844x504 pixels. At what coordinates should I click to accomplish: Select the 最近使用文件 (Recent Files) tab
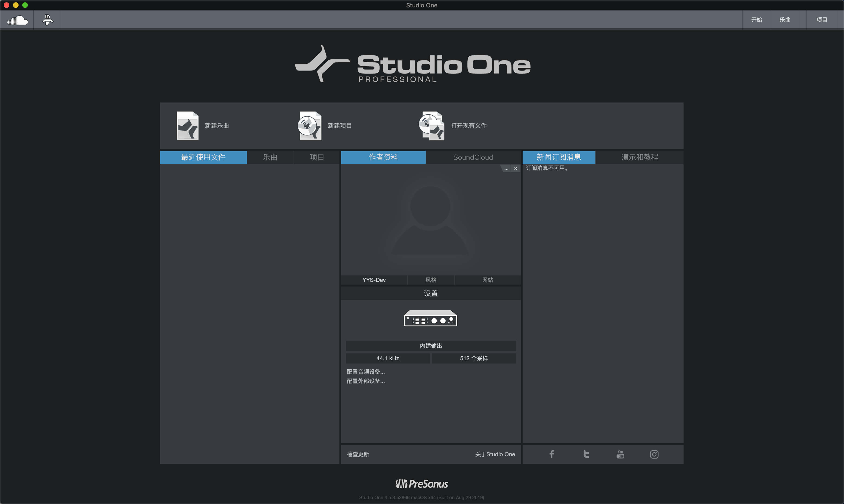pyautogui.click(x=203, y=157)
